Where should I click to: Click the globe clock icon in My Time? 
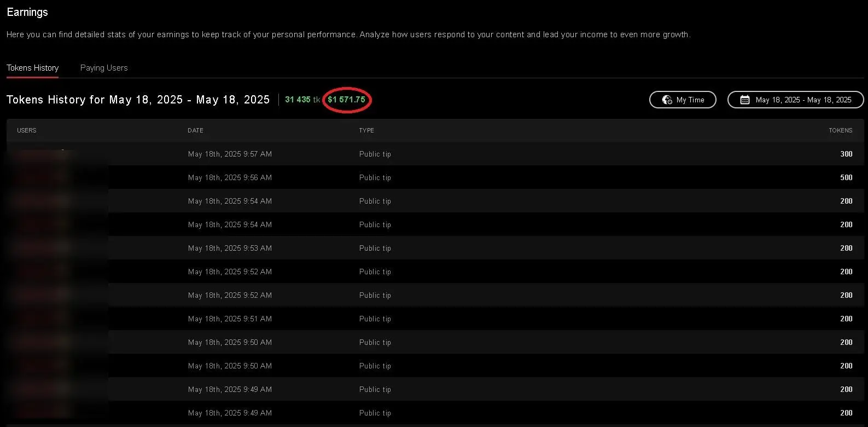point(667,100)
